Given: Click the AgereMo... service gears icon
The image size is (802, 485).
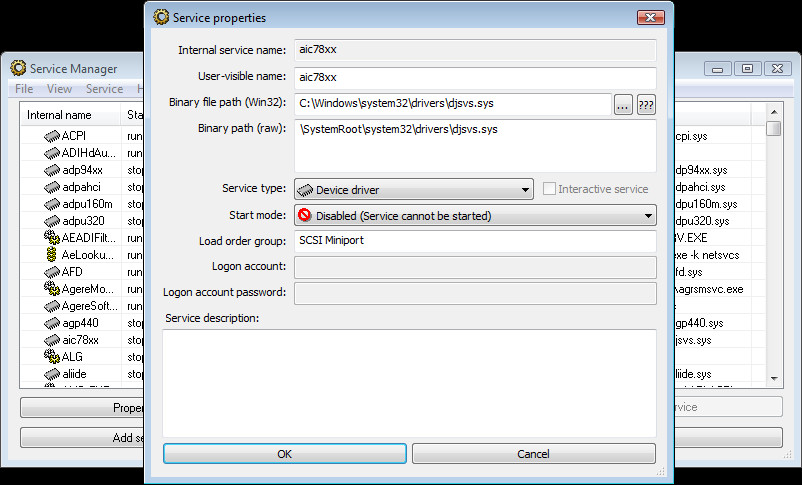Looking at the screenshot, I should (x=52, y=289).
